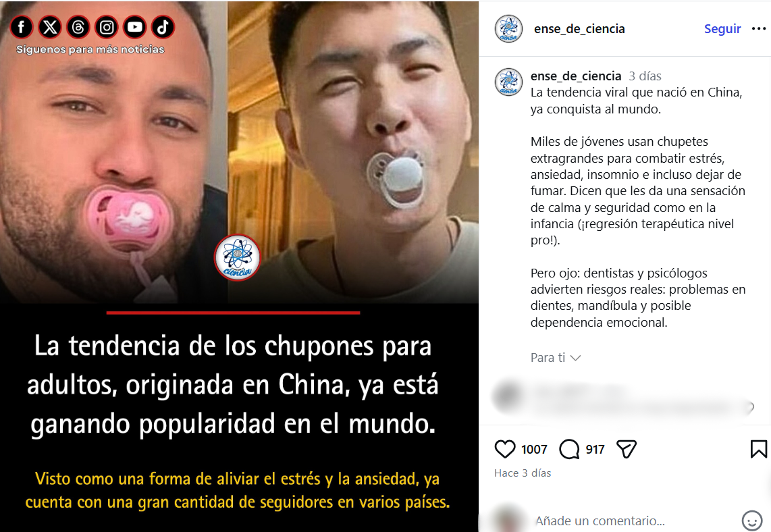Expand the Para ti comment sort dropdown
Image resolution: width=771 pixels, height=532 pixels.
point(555,357)
